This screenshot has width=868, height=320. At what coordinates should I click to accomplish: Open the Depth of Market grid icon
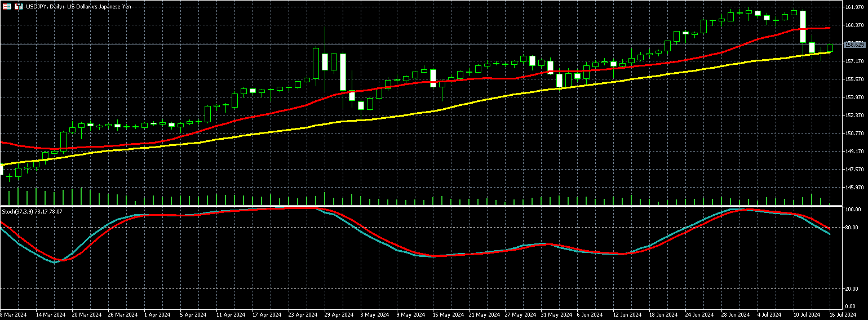coord(7,7)
